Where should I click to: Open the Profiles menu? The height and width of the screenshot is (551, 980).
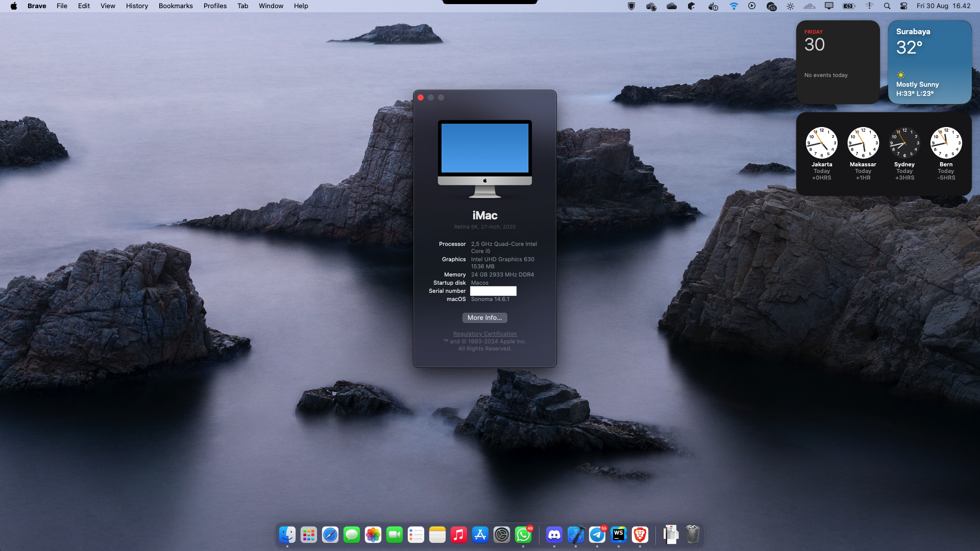click(x=215, y=6)
